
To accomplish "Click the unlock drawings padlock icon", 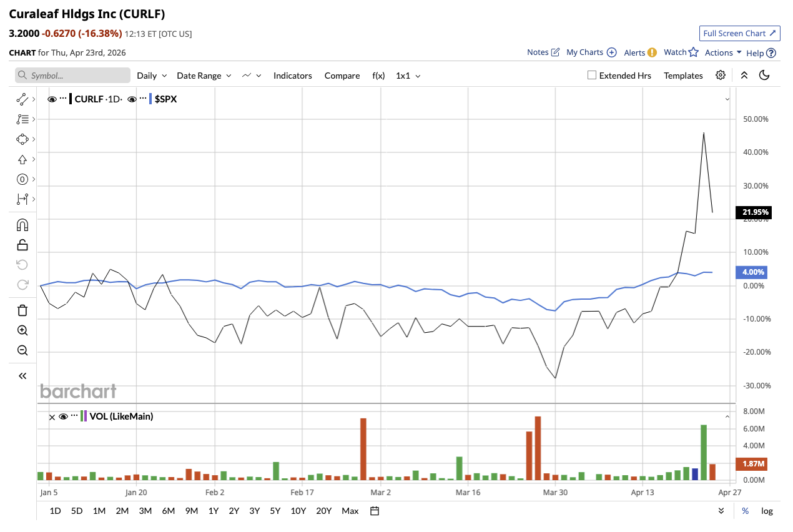I will [22, 245].
